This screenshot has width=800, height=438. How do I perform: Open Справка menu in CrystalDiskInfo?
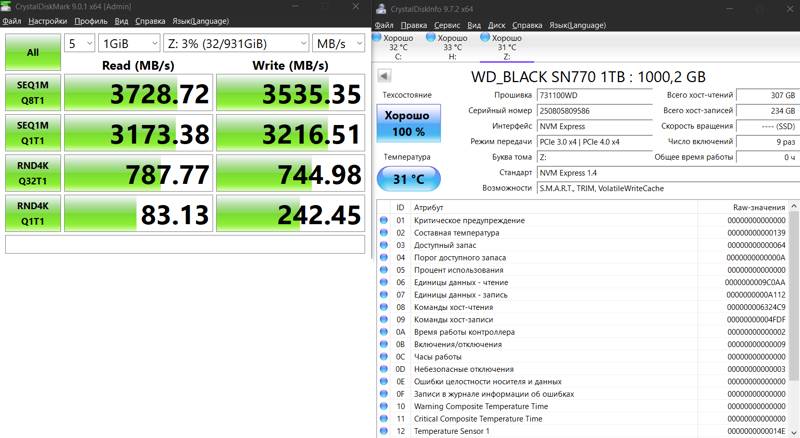527,25
